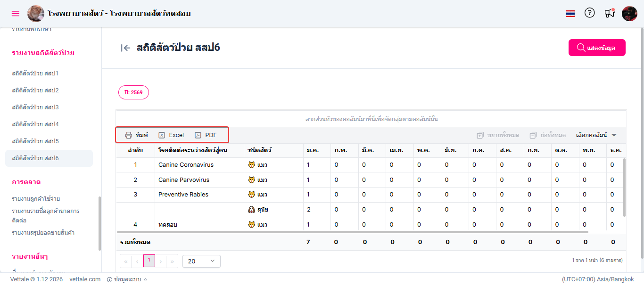The height and width of the screenshot is (286, 644).
Task: Open the announcements megaphone icon
Action: tap(610, 13)
